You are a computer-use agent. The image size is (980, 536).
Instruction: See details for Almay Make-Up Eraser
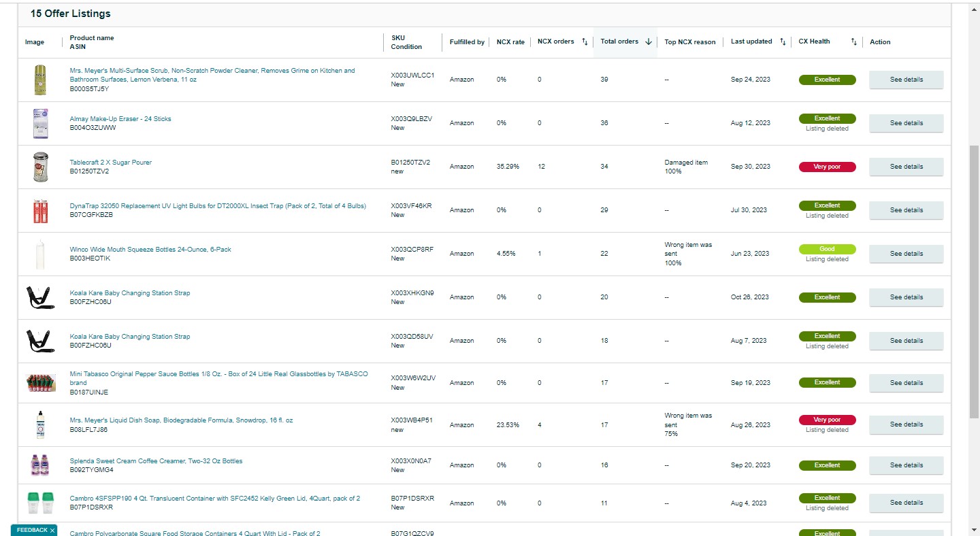pos(906,123)
